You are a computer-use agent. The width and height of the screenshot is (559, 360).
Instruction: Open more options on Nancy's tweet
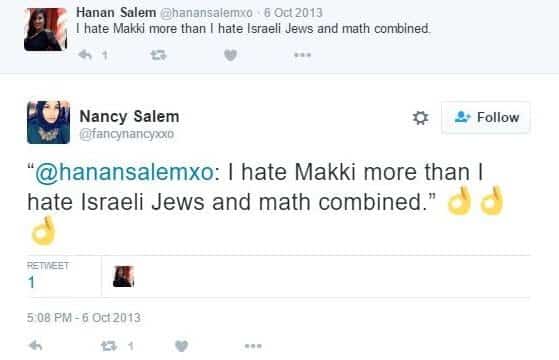(x=253, y=346)
